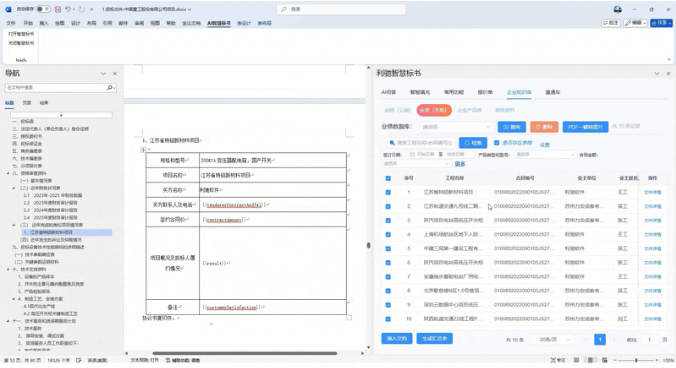Click PDF一键转图片 button
Image resolution: width=676 pixels, height=368 pixels.
click(x=585, y=127)
